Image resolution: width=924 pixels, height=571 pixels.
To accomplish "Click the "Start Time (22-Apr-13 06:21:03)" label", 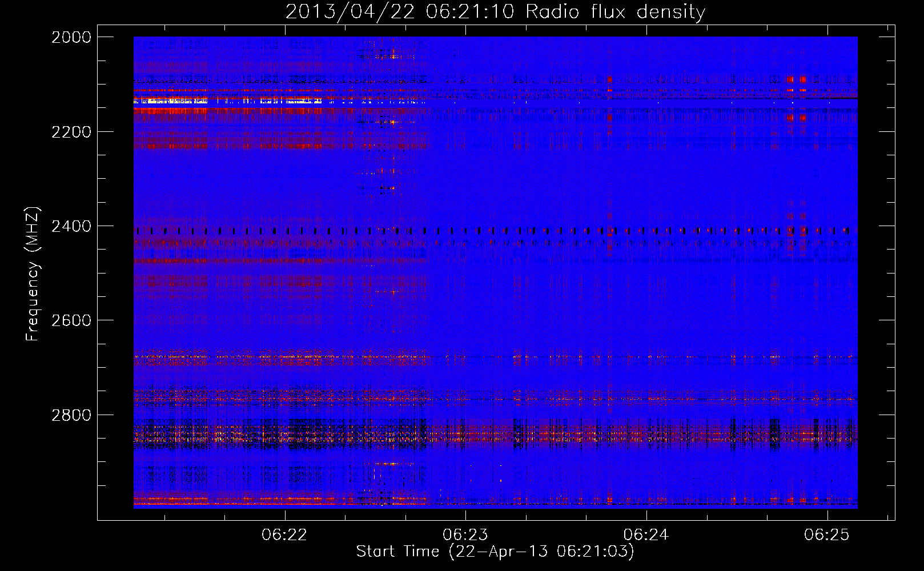I will [495, 552].
